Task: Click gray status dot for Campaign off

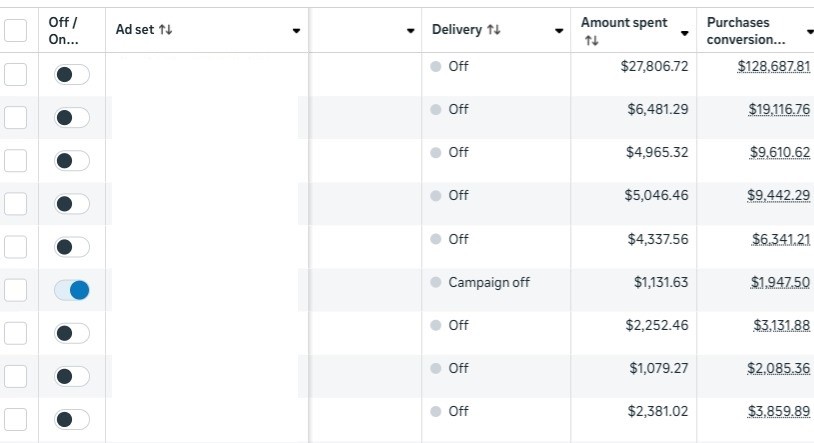Action: pos(435,282)
